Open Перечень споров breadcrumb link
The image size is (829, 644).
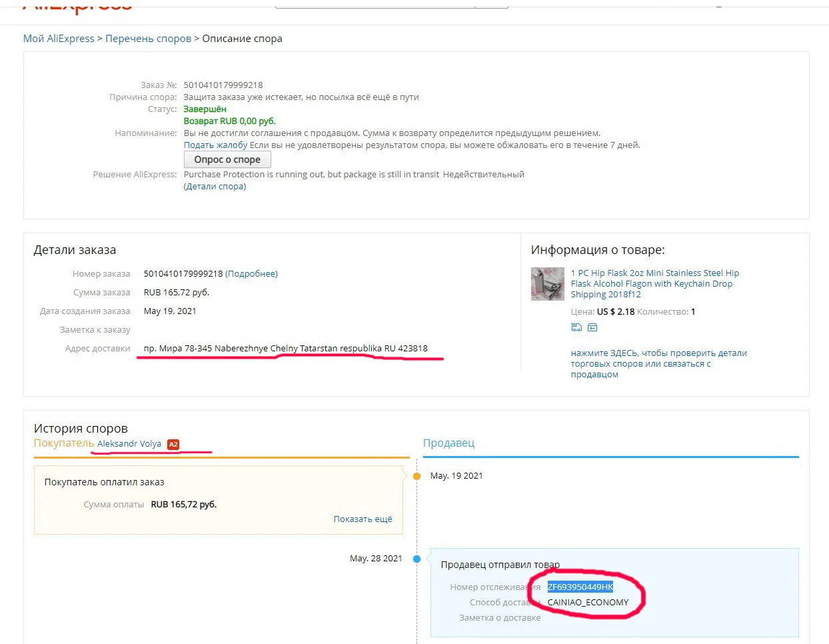[149, 39]
